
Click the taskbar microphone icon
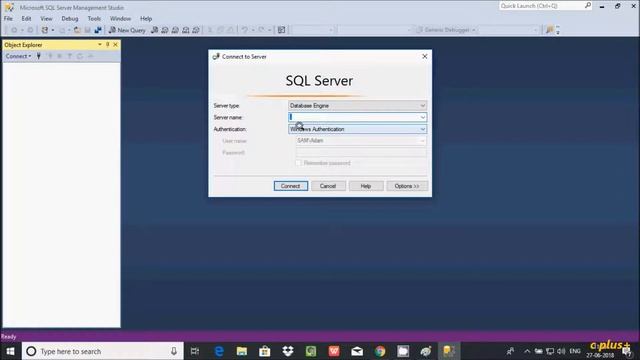pyautogui.click(x=174, y=351)
